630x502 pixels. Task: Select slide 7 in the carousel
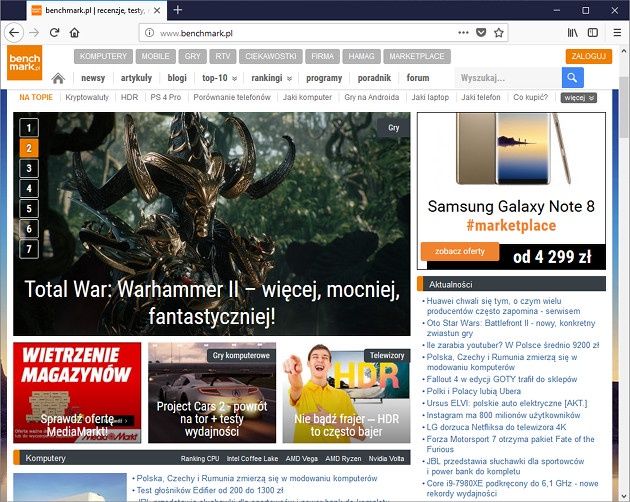click(29, 249)
